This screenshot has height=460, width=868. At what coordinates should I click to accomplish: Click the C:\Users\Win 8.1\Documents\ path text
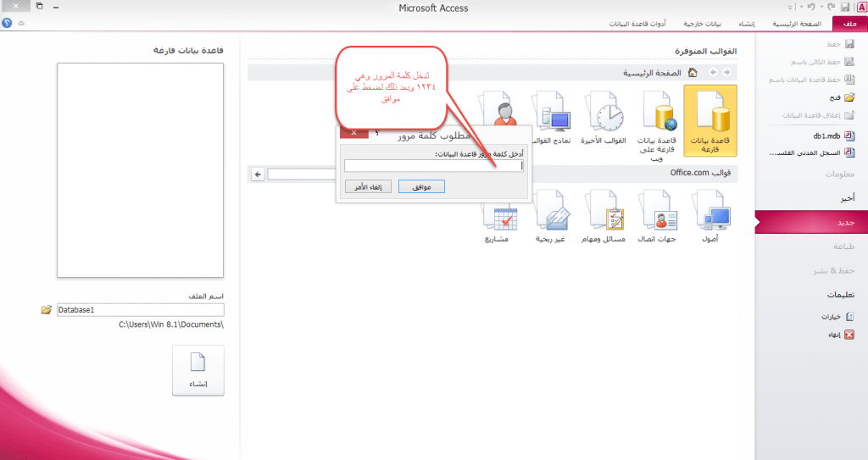point(171,324)
